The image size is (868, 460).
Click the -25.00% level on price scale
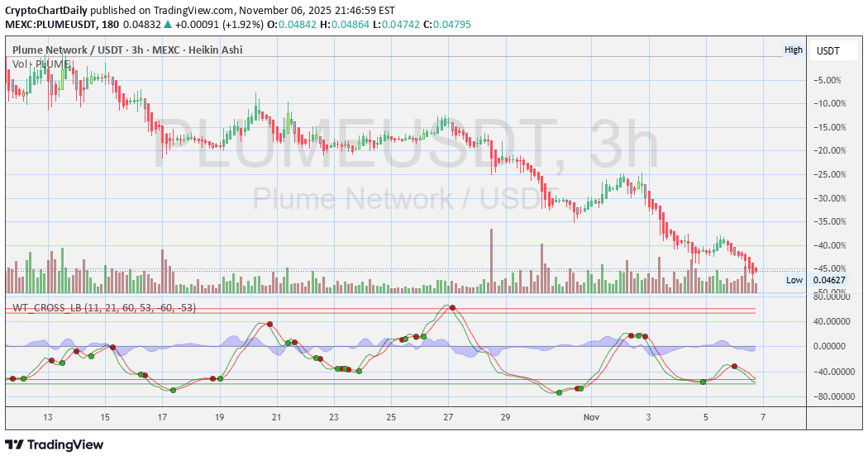pos(827,174)
